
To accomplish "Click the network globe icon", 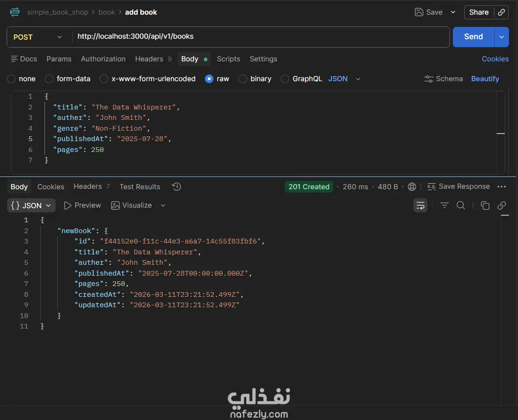I will coord(412,187).
